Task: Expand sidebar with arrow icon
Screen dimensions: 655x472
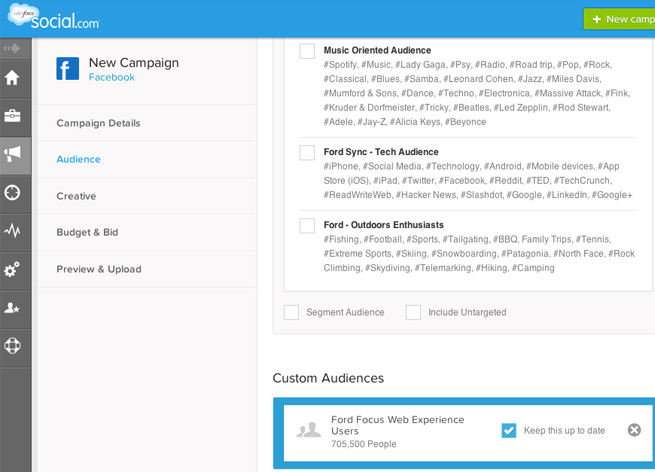Action: tap(12, 48)
